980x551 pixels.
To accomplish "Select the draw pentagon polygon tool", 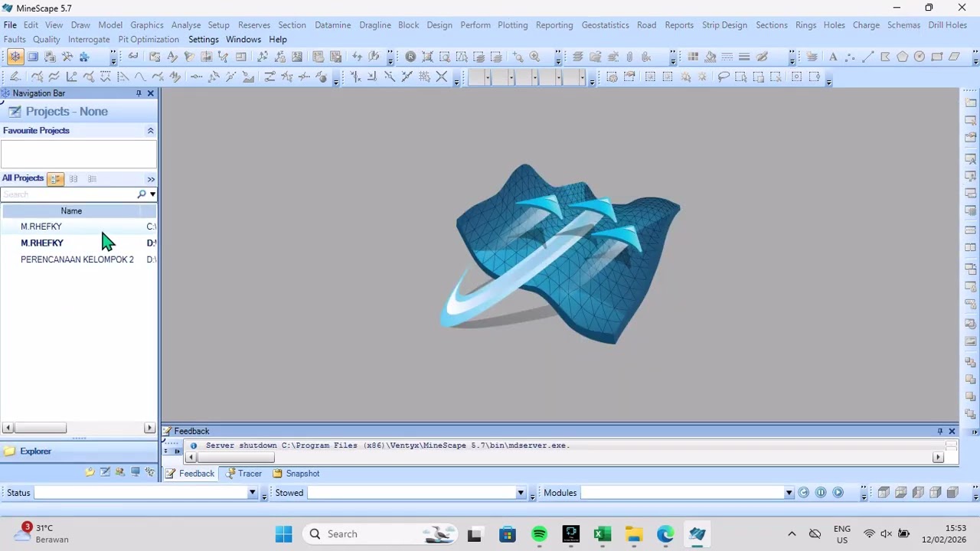I will 902,57.
